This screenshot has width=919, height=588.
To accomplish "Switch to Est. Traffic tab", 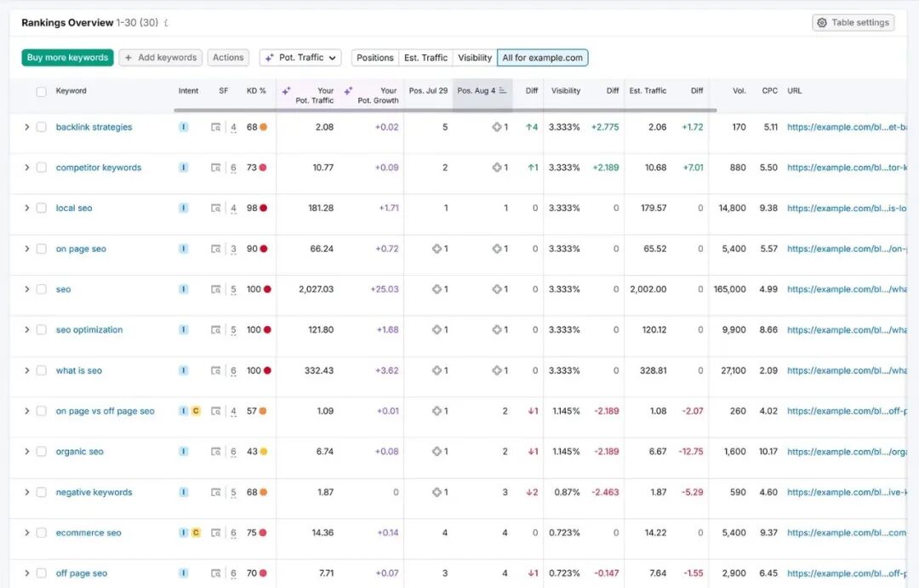I will point(425,58).
